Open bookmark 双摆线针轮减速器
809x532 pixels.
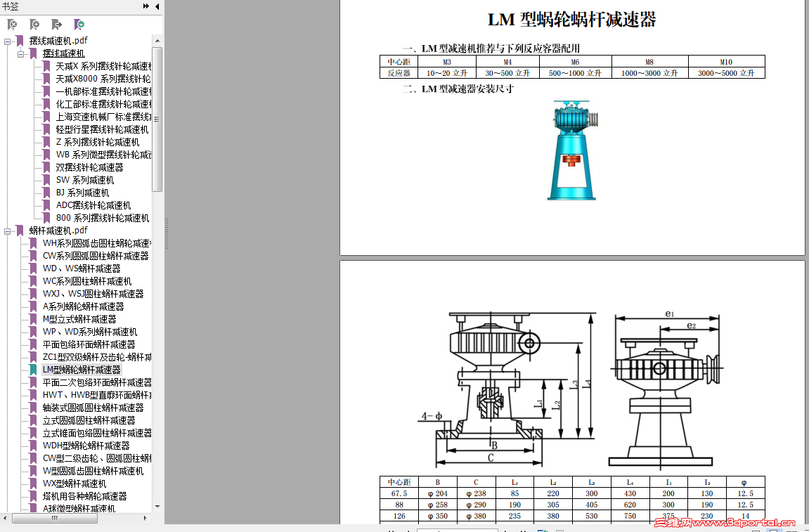coord(90,167)
